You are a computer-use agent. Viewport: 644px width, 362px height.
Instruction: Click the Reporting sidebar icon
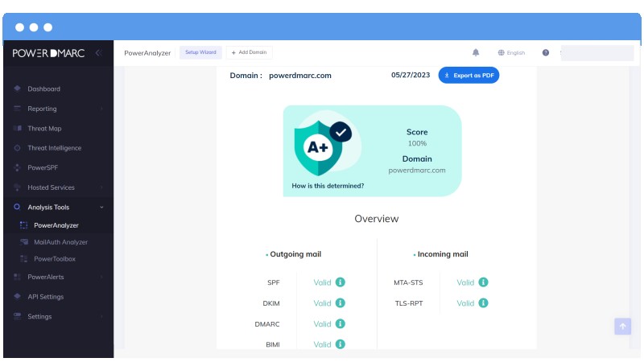[x=17, y=109]
